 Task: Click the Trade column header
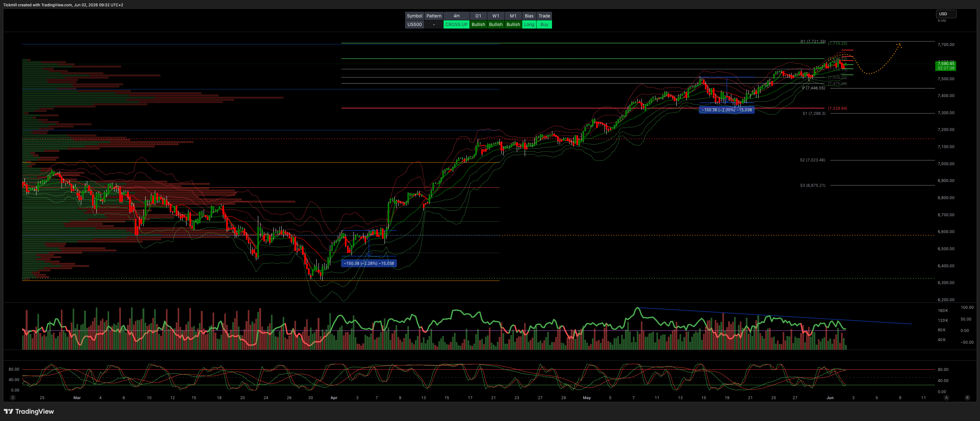(544, 16)
